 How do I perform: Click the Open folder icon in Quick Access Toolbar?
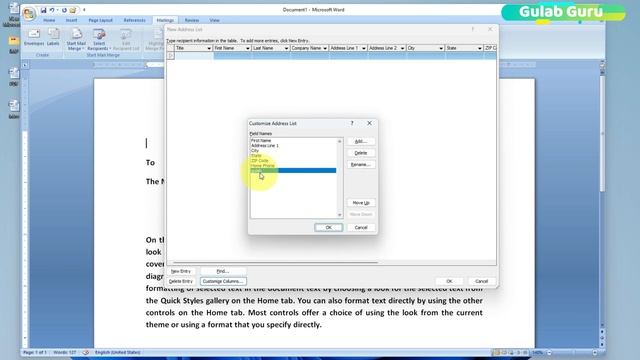coord(73,10)
